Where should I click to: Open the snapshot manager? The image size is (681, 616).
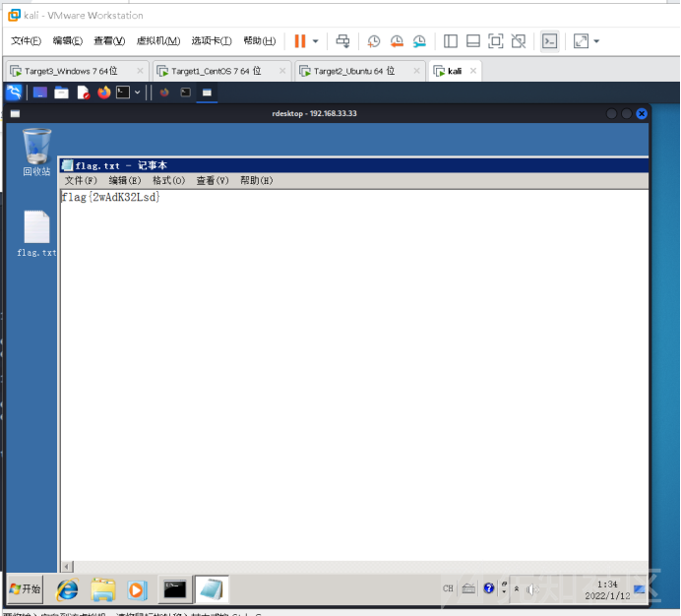pos(419,41)
